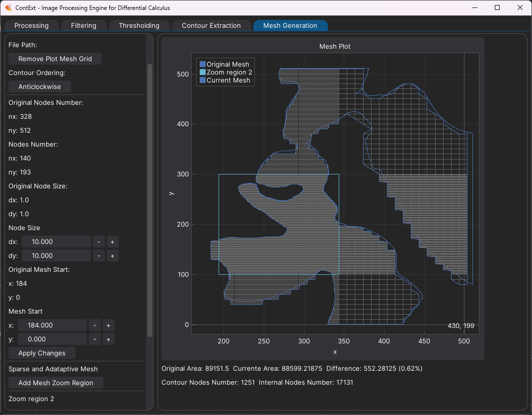Click the Mesh Generation tab
The width and height of the screenshot is (532, 415).
tap(290, 25)
